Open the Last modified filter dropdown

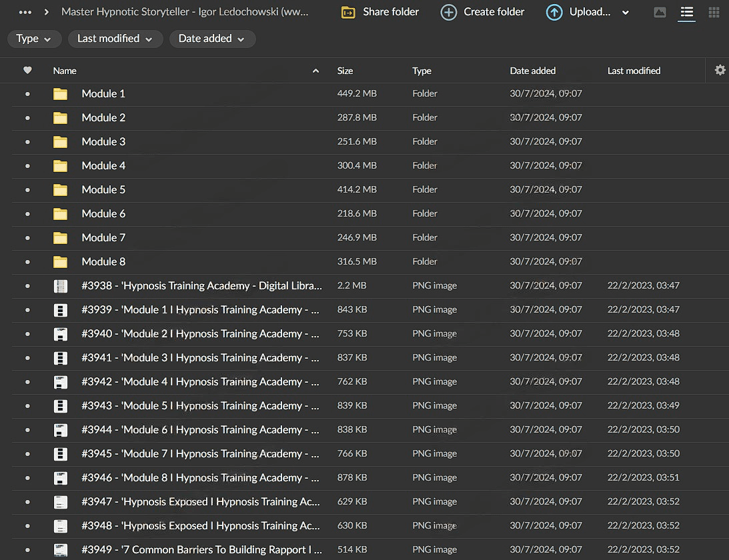pos(115,39)
